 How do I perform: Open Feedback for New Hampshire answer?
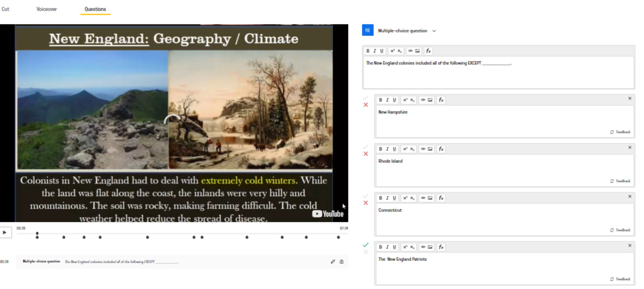tap(620, 132)
